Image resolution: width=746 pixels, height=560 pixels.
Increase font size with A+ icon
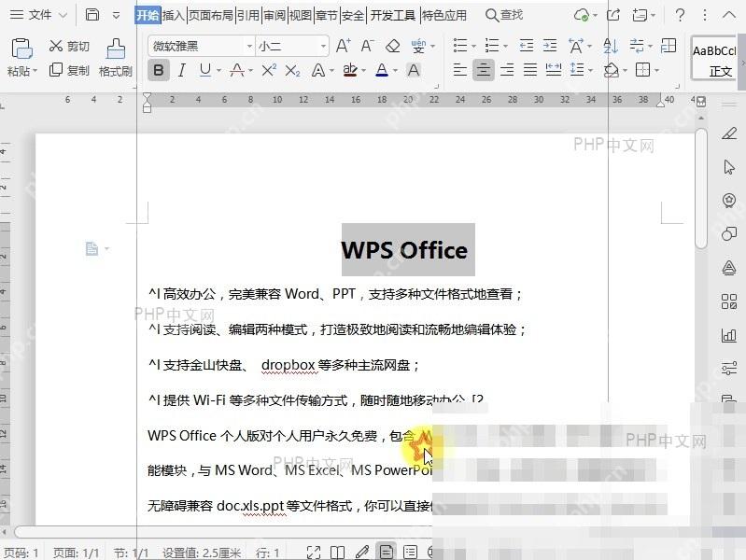pos(343,46)
